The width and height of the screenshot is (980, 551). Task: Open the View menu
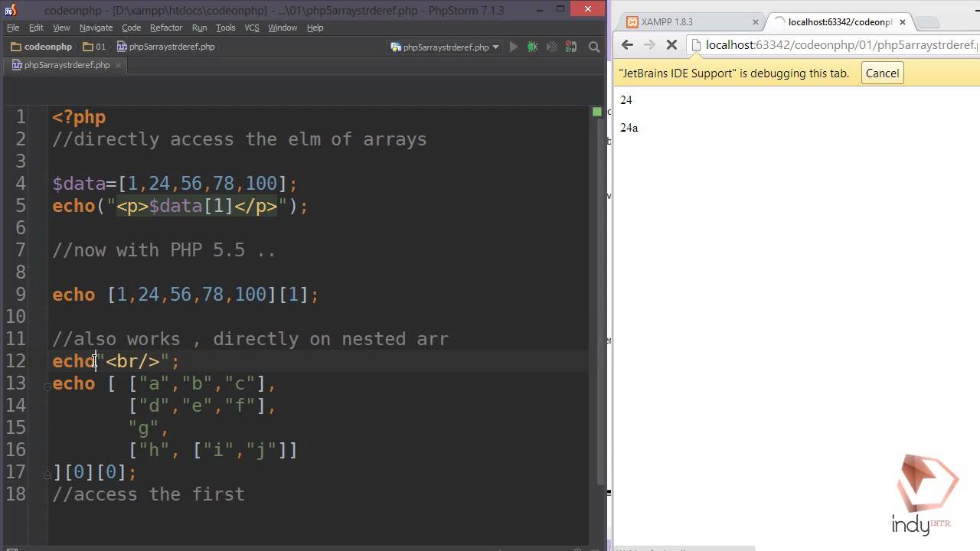pos(61,28)
